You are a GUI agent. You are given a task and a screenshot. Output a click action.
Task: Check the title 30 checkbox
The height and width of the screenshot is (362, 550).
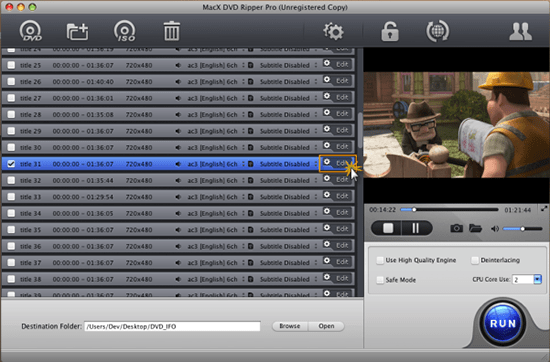11,147
